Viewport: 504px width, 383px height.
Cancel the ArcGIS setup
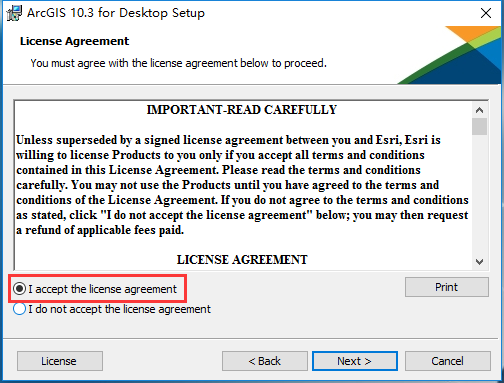pyautogui.click(x=447, y=361)
